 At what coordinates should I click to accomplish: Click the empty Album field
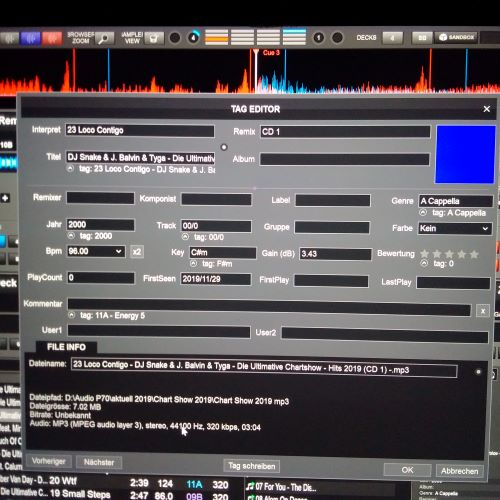(x=344, y=159)
